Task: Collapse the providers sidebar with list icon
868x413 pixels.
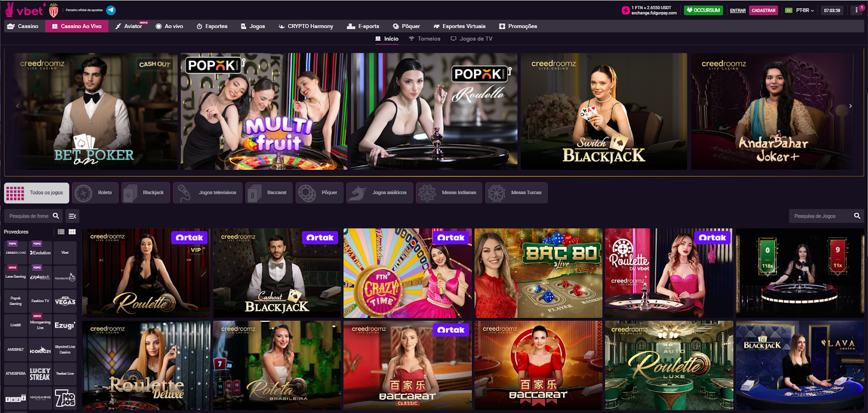Action: pyautogui.click(x=72, y=216)
